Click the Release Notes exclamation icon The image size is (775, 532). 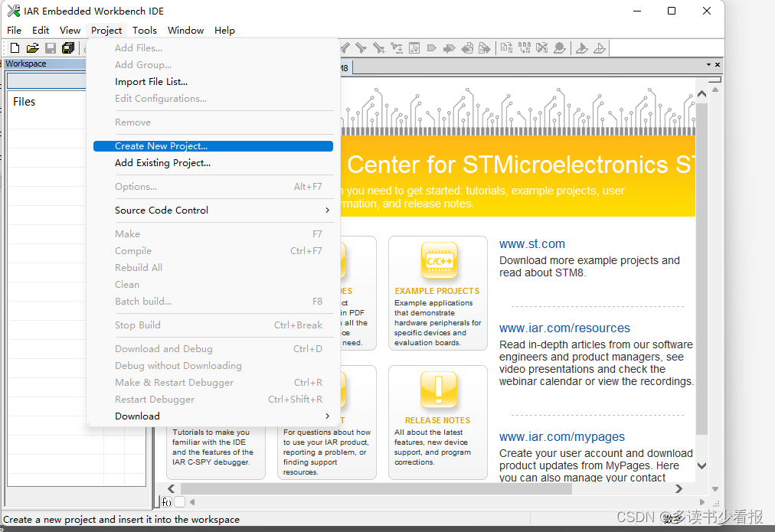[438, 390]
